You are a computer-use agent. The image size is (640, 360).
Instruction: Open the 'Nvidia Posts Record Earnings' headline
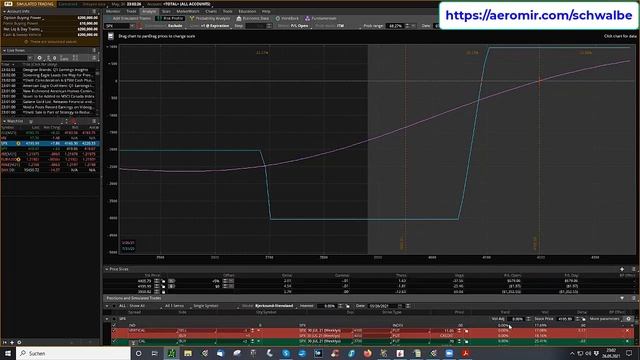click(58, 107)
